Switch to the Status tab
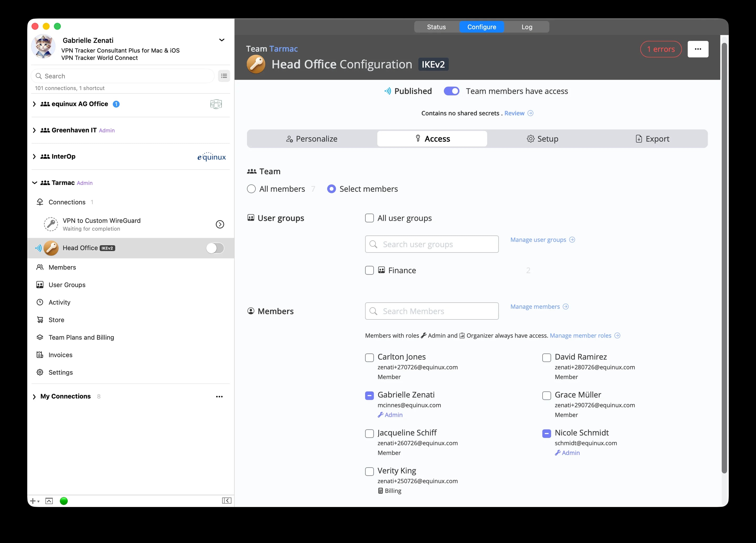The image size is (756, 543). 436,27
